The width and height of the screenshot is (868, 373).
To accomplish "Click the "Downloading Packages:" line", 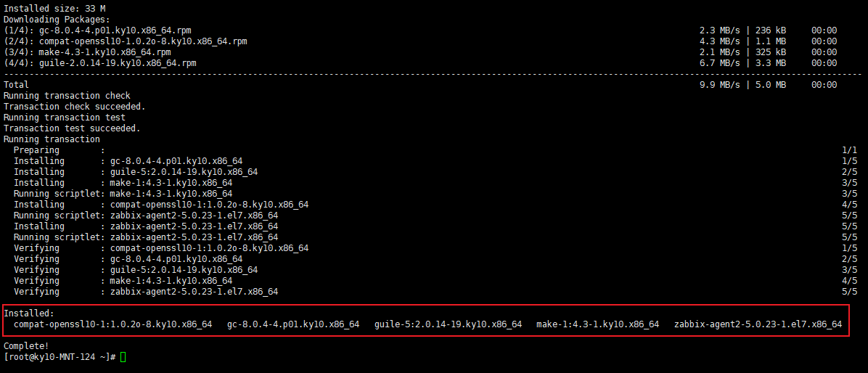I will (x=57, y=20).
